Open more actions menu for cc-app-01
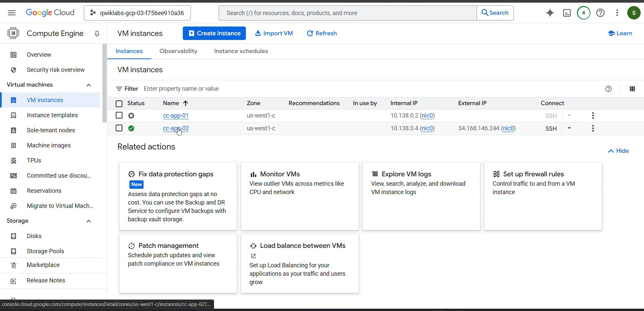 593,116
